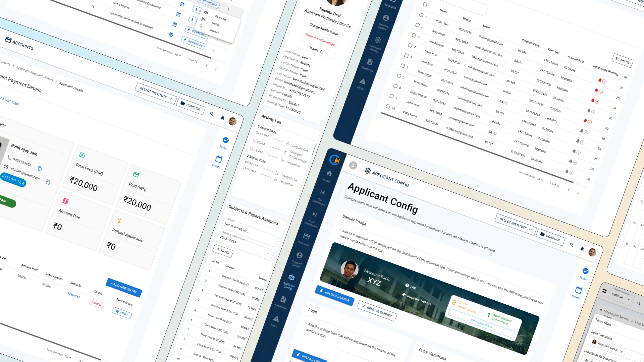Click the Add New Entry button
This screenshot has height=362, width=644.
tap(124, 288)
